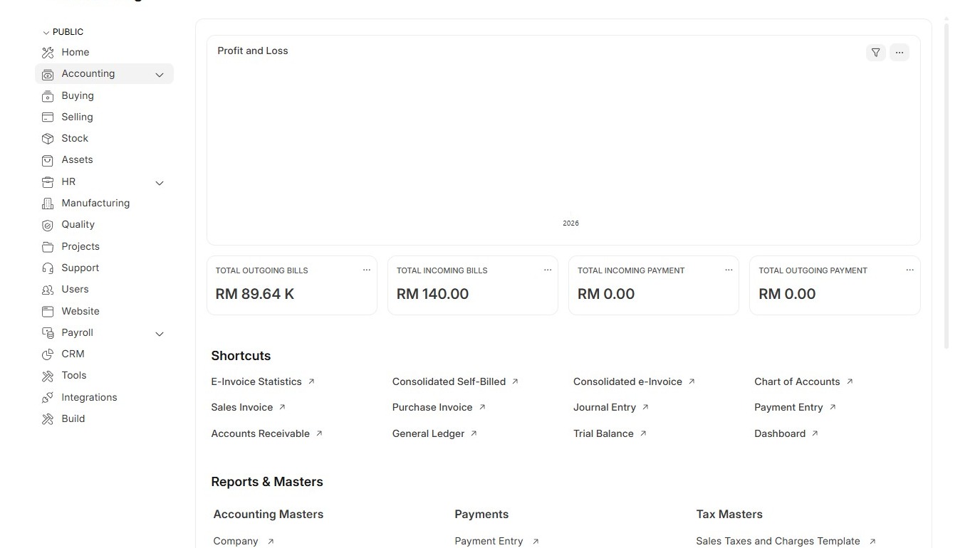Expand the HR submenu chevron
The width and height of the screenshot is (980, 548).
(160, 183)
